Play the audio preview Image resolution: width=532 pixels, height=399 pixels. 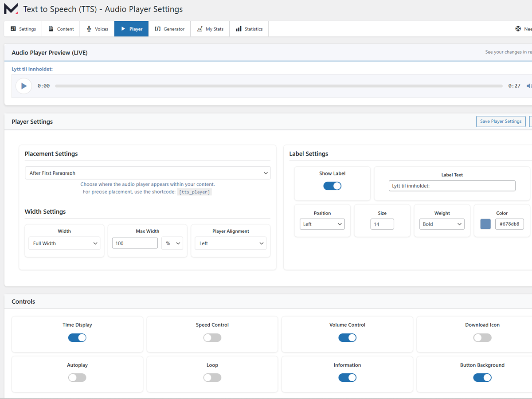pos(23,86)
